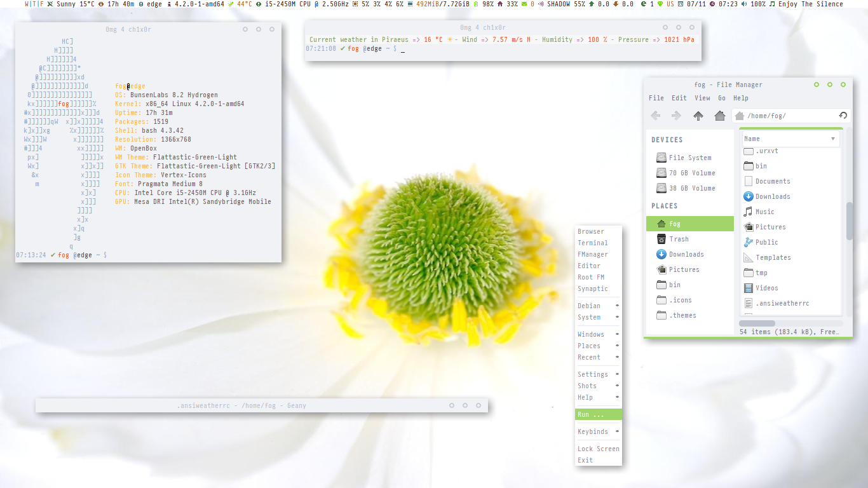868x488 pixels.
Task: Click File Manager horizontal scrollbar thumb
Action: coord(757,323)
